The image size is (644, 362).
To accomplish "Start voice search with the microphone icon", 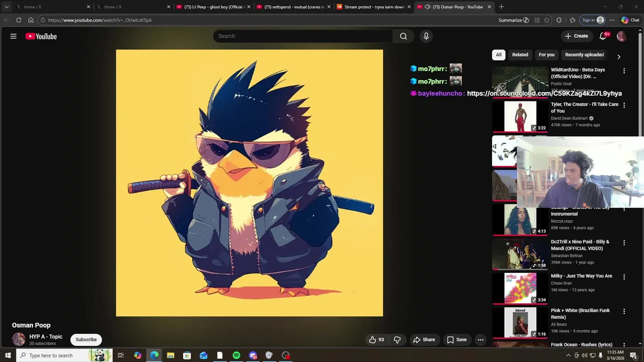I will tap(426, 36).
